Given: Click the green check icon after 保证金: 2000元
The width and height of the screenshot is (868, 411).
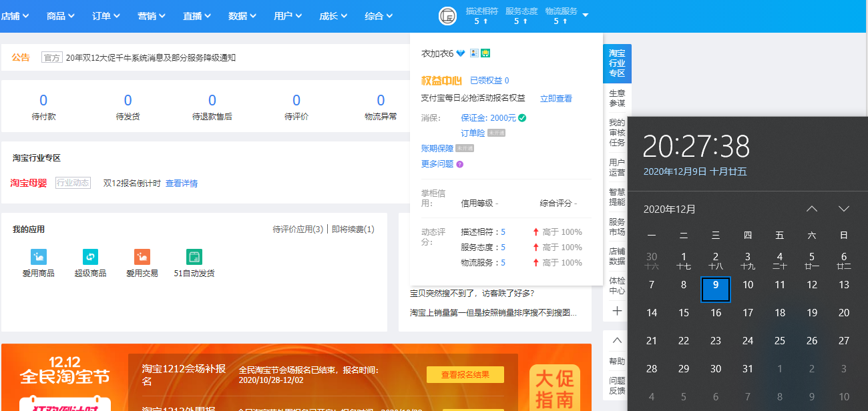Looking at the screenshot, I should click(522, 118).
